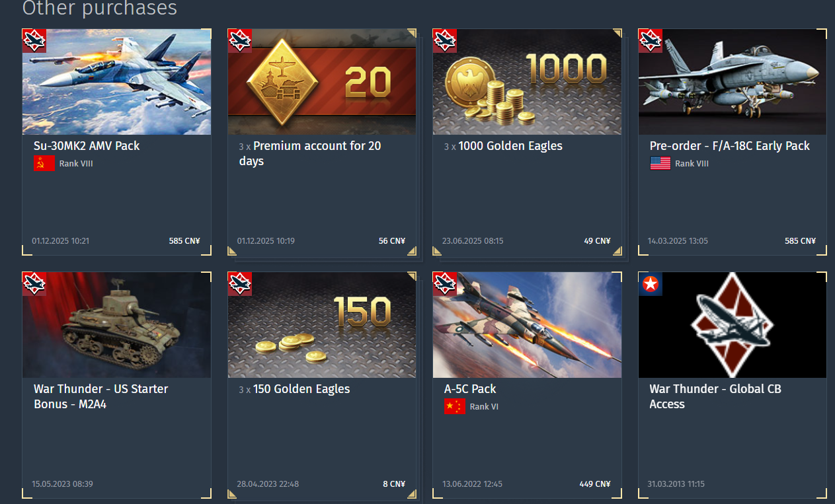Open the M2A4 tank thumbnail

(117, 325)
